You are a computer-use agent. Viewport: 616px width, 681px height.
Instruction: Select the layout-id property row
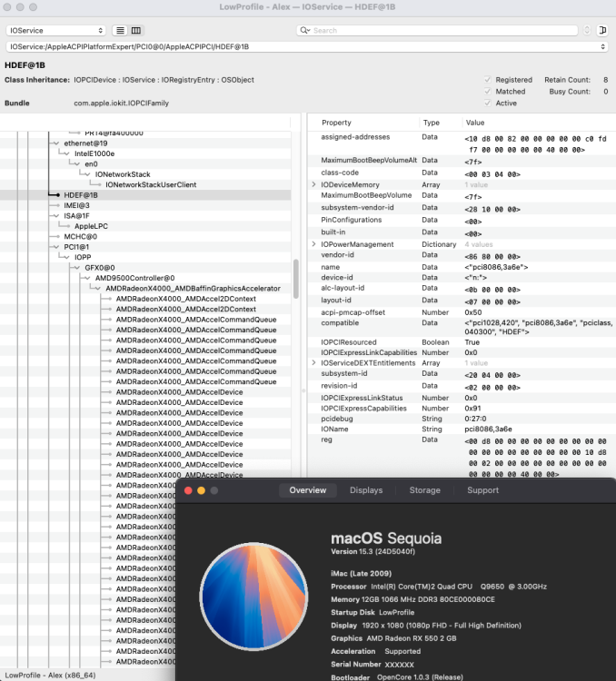pos(462,301)
